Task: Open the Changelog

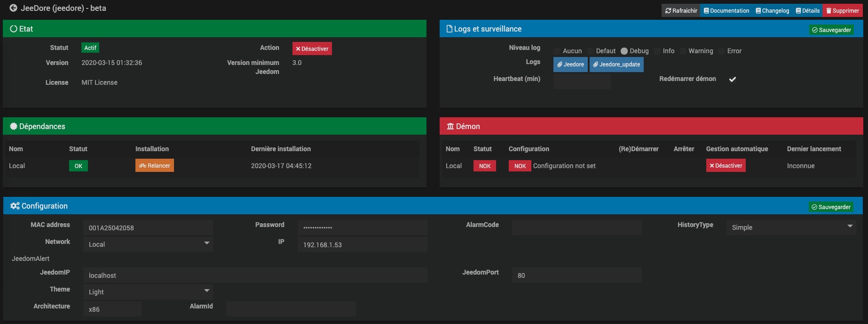Action: [x=772, y=10]
